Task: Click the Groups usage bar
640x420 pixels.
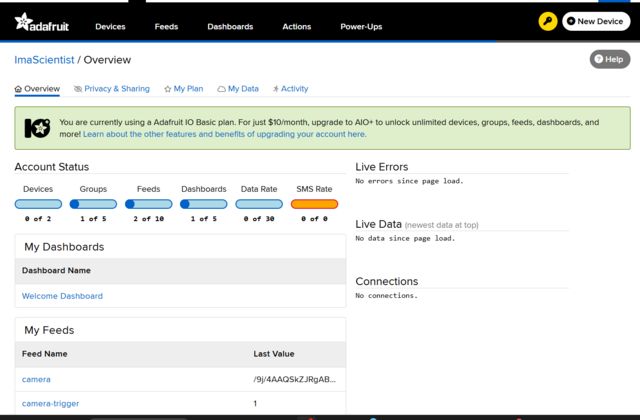Action: (x=93, y=204)
